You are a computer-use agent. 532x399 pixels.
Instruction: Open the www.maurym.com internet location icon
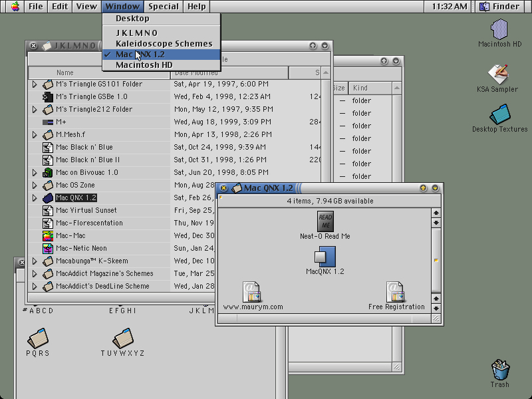(251, 292)
